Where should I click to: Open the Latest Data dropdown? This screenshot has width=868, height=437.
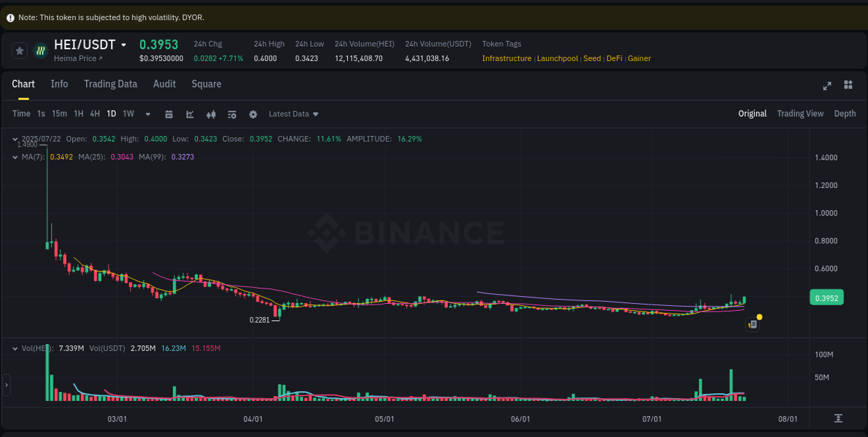(293, 113)
